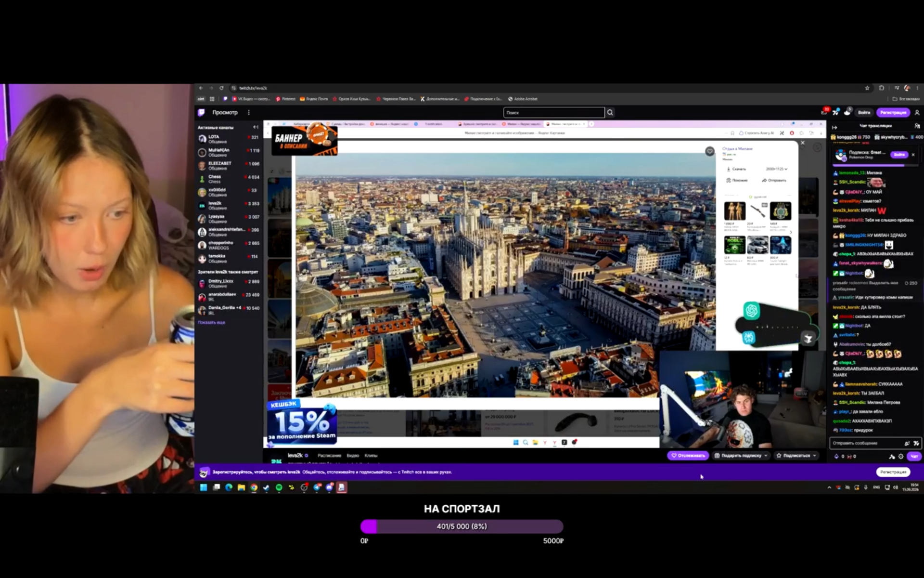The width and height of the screenshot is (924, 578).
Task: Open chat settings gear icon
Action: pos(901,456)
